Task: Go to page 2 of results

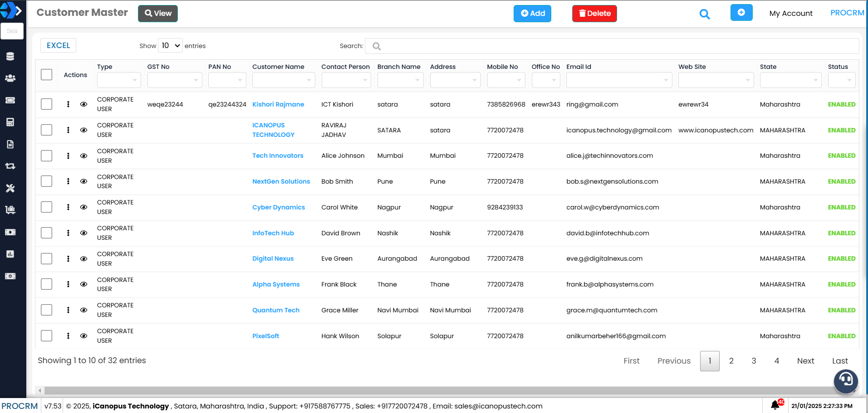Action: (731, 361)
